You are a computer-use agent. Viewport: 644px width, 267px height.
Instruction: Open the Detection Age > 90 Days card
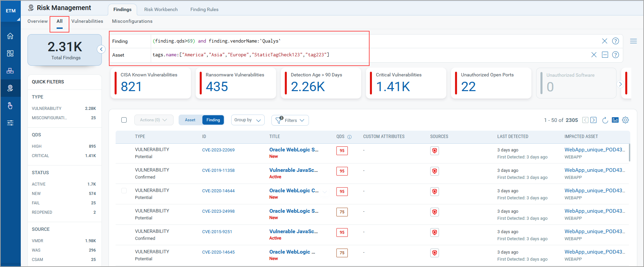tap(321, 83)
